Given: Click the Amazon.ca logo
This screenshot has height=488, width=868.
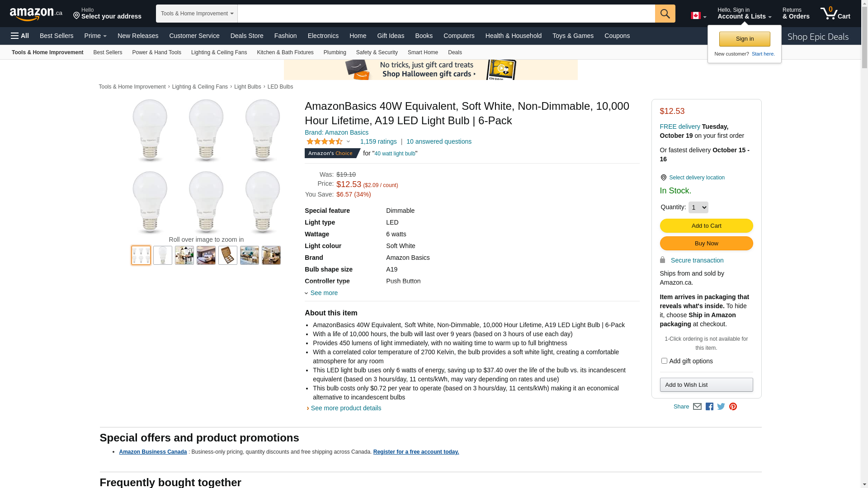Looking at the screenshot, I should [x=36, y=14].
